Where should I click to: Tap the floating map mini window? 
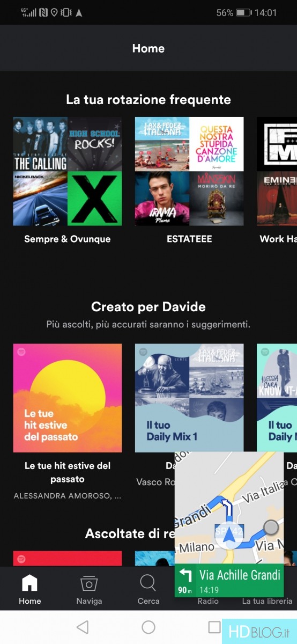[229, 524]
